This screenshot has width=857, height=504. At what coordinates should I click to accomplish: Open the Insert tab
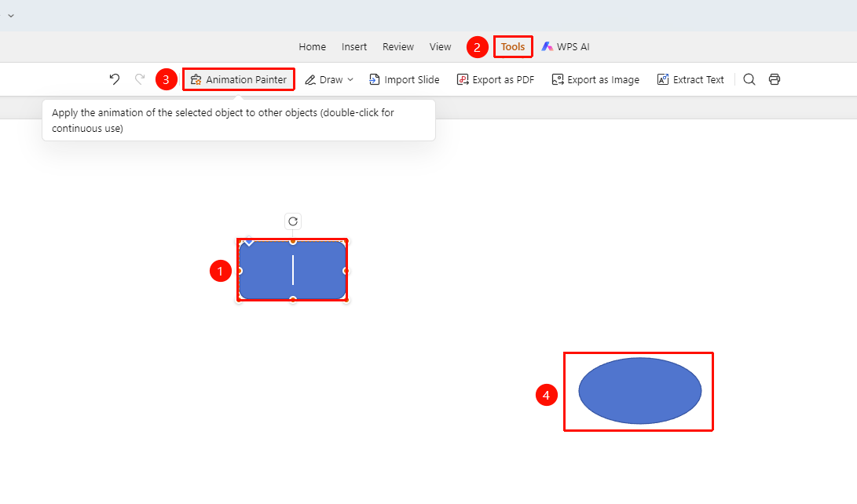(354, 47)
